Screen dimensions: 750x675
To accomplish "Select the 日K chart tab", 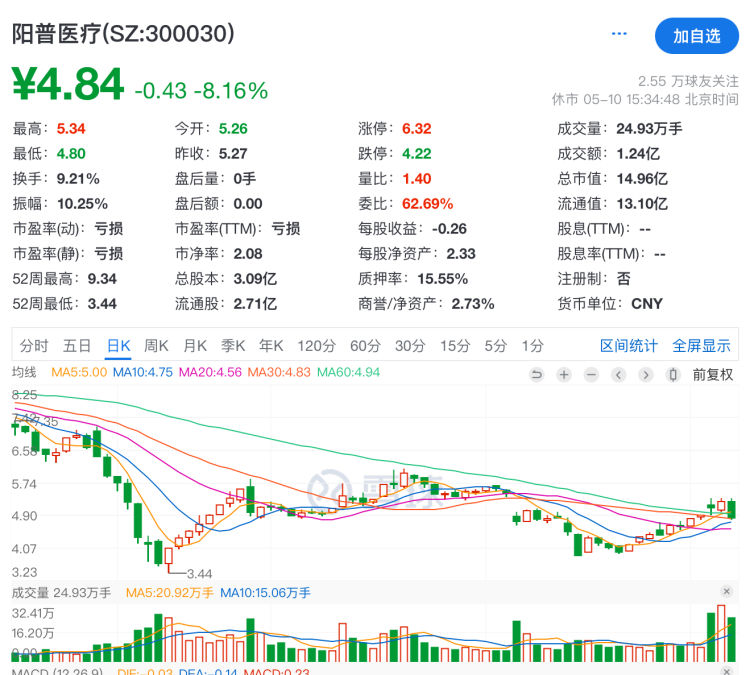I will (x=119, y=345).
